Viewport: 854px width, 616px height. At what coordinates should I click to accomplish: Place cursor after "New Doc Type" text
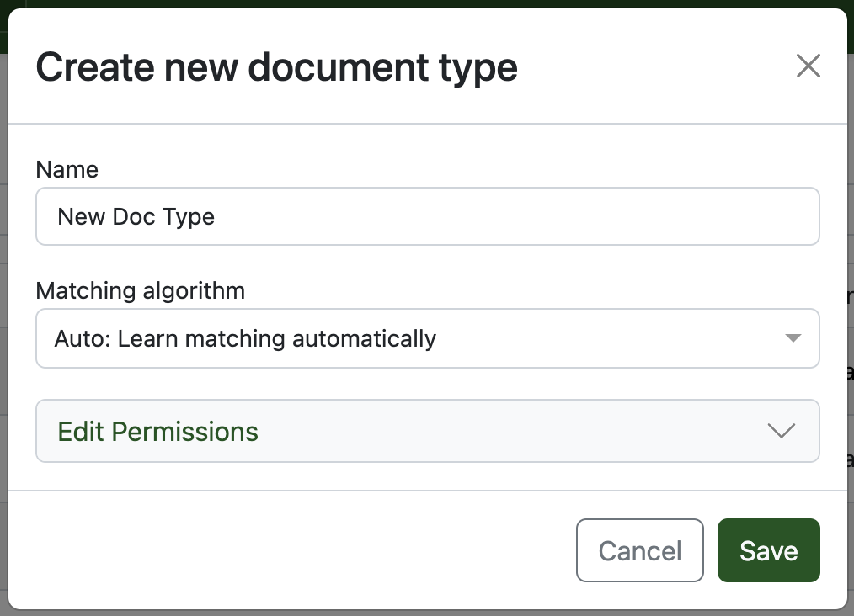216,216
